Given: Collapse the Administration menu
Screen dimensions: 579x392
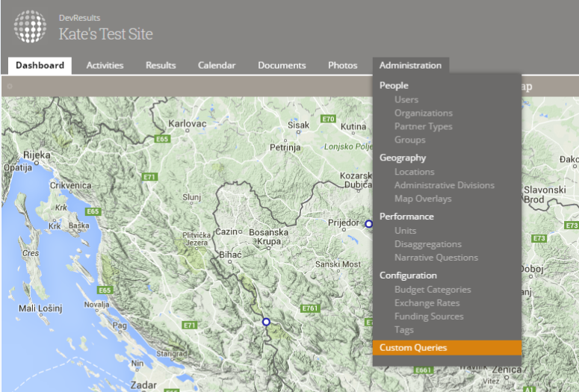Looking at the screenshot, I should pyautogui.click(x=410, y=66).
